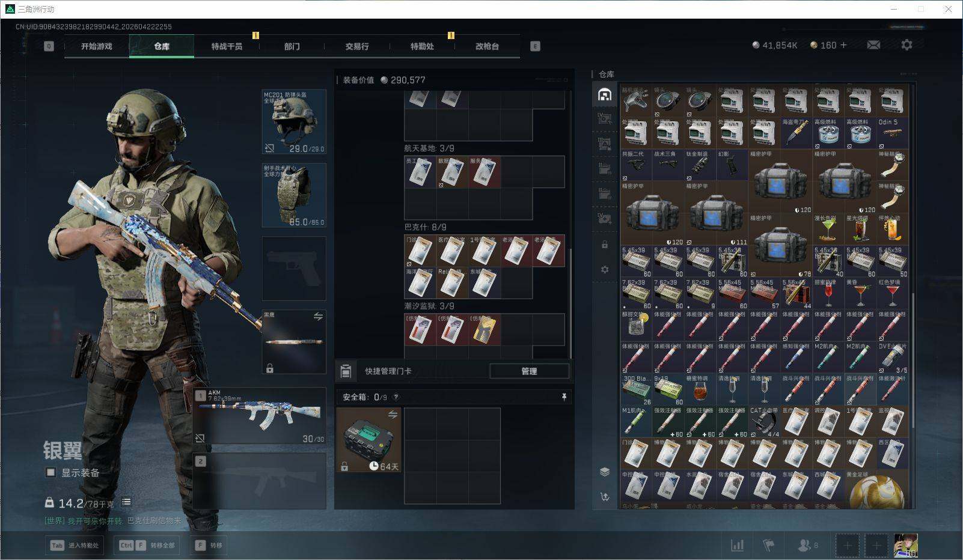Select the MC201 防弹头盔 helmet slot

294,122
